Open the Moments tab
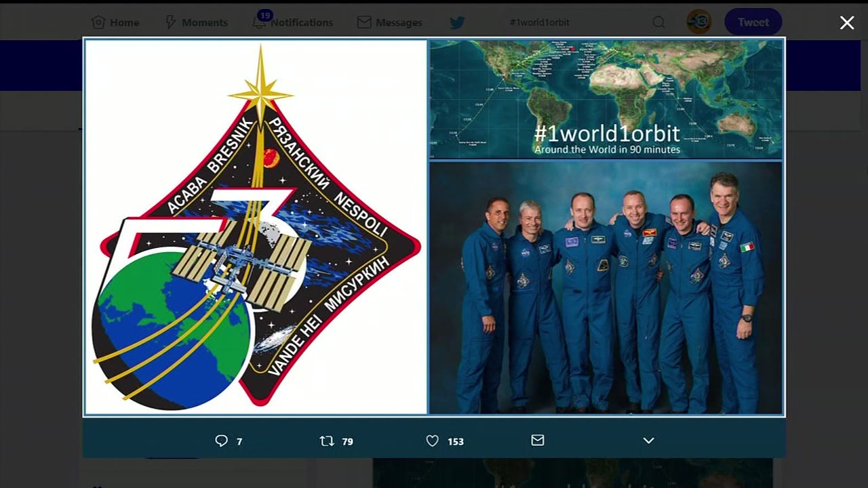Screen dimensions: 868x488 click(x=196, y=22)
